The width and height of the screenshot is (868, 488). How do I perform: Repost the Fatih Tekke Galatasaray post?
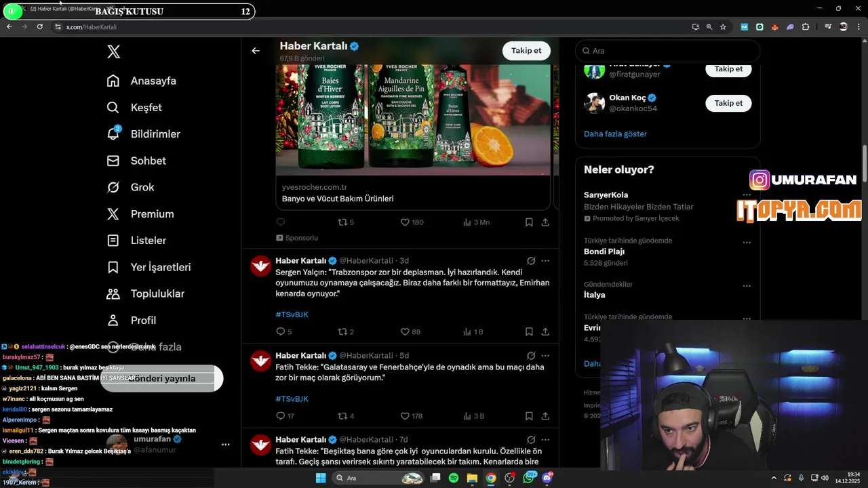(346, 415)
